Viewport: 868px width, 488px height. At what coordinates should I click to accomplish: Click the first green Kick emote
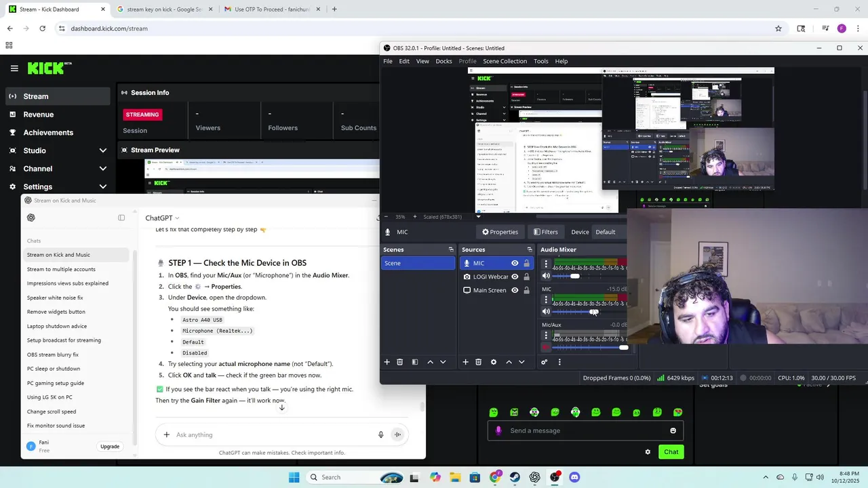pyautogui.click(x=494, y=412)
